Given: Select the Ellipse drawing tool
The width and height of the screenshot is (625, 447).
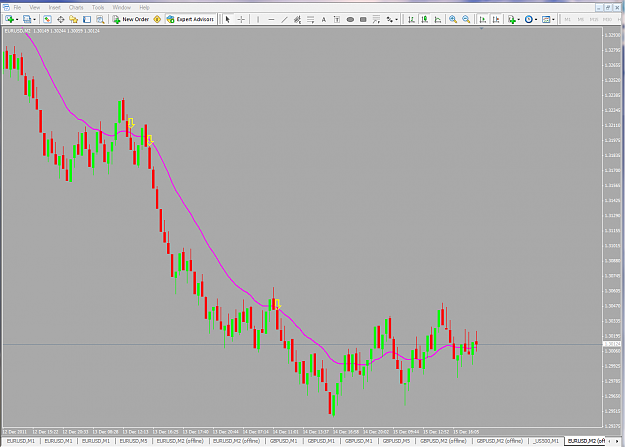Looking at the screenshot, I should [x=350, y=19].
